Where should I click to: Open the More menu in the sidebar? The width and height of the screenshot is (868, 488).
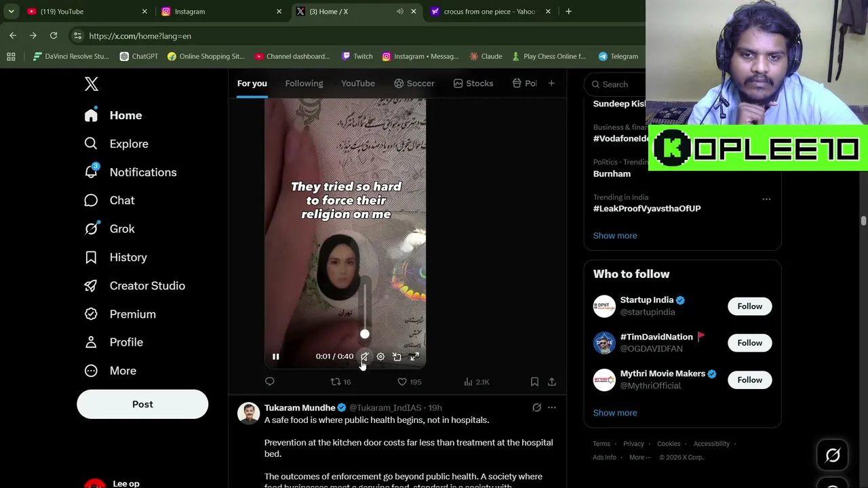tap(110, 371)
